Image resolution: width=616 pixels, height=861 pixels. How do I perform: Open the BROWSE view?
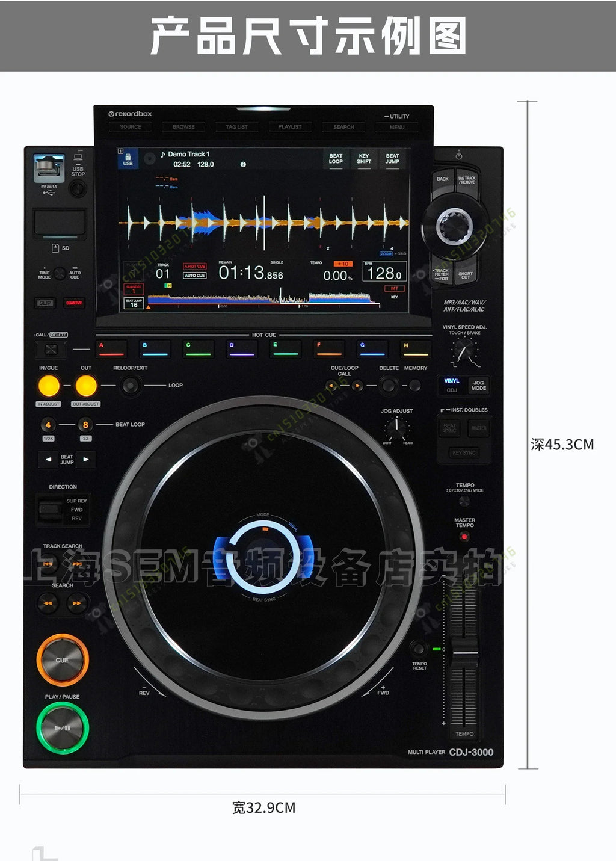pyautogui.click(x=183, y=127)
